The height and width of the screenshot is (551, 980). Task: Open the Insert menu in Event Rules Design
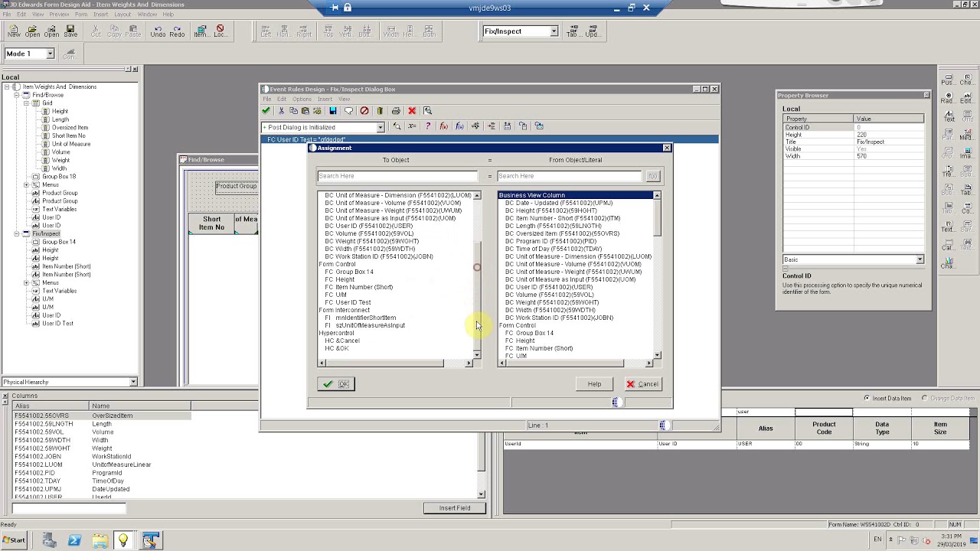(x=325, y=99)
